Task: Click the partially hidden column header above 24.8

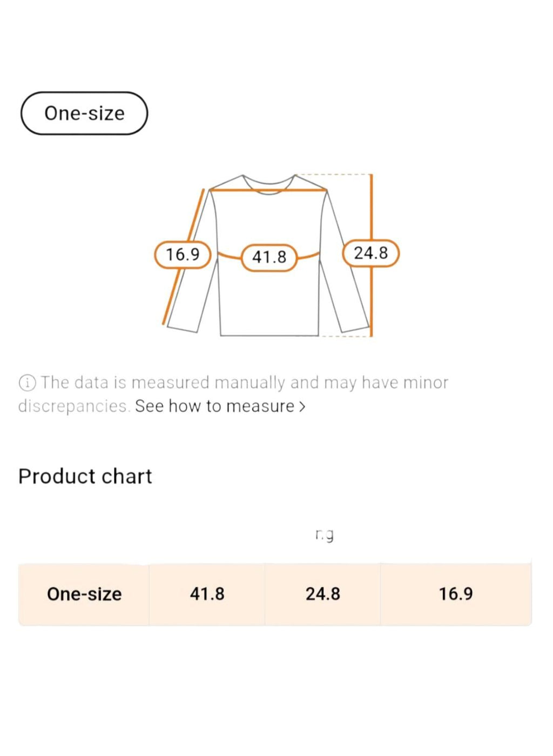Action: click(x=325, y=535)
